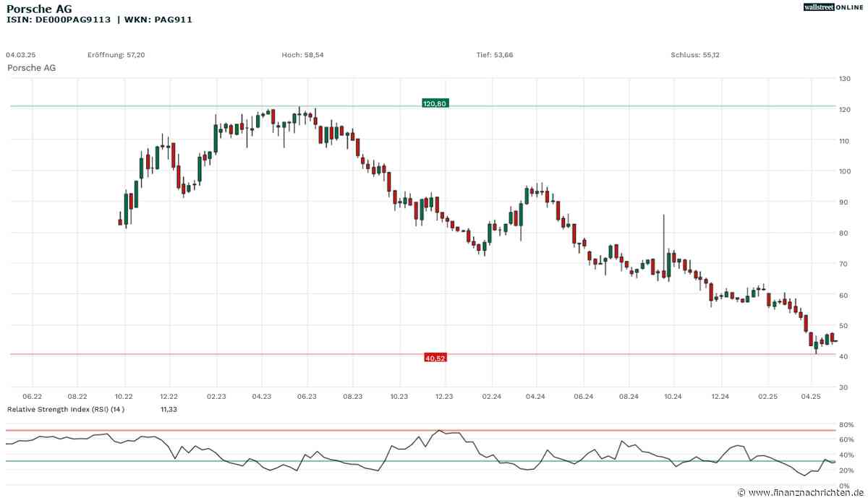Click the RSI value 11,33

[x=169, y=410]
